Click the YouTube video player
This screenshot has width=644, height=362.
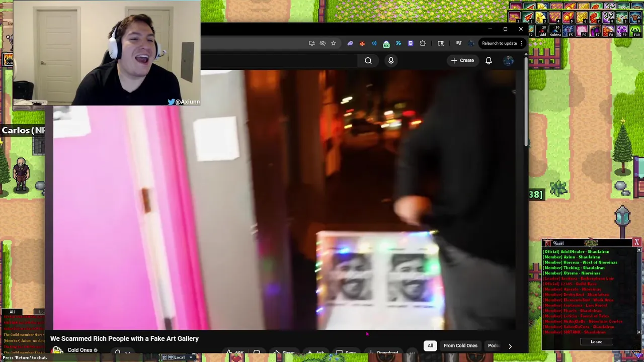coord(284,201)
